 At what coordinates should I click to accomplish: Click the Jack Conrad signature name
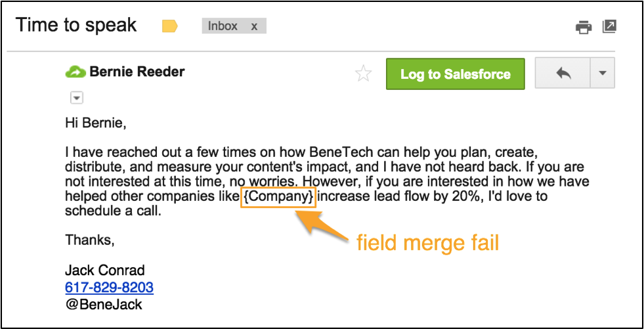click(105, 271)
